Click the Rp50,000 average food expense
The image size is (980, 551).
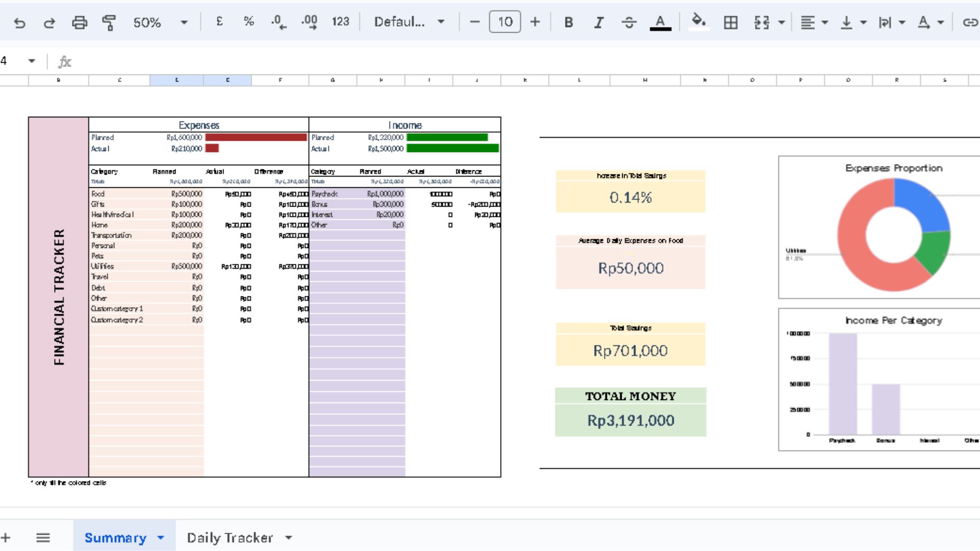(630, 268)
